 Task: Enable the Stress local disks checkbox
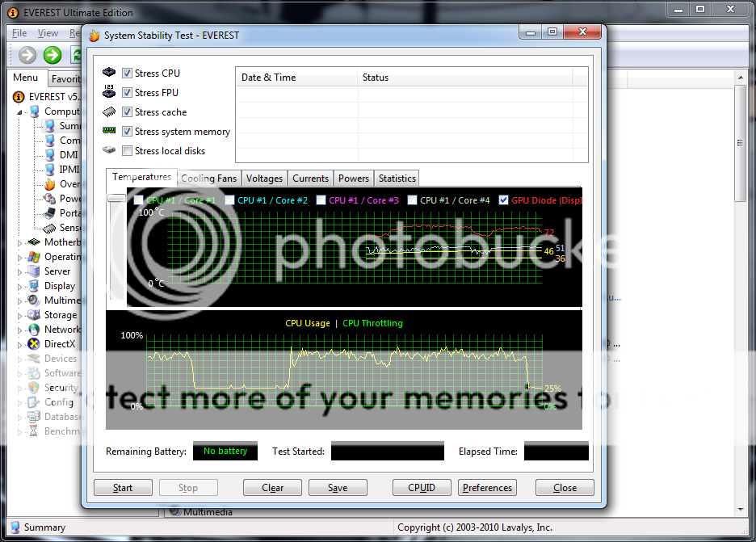point(127,151)
